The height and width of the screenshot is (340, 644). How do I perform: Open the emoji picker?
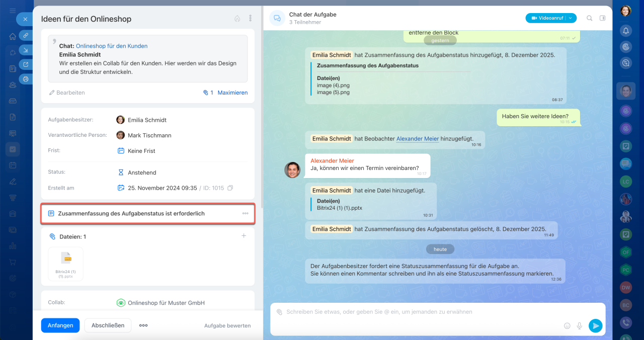(567, 326)
